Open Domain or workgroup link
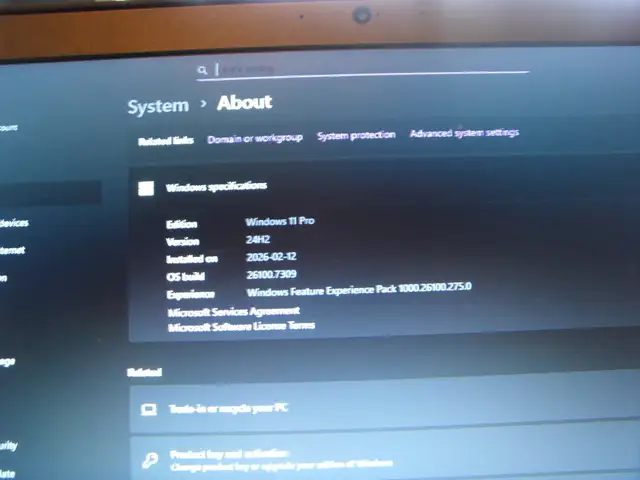This screenshot has width=640, height=480. tap(255, 138)
